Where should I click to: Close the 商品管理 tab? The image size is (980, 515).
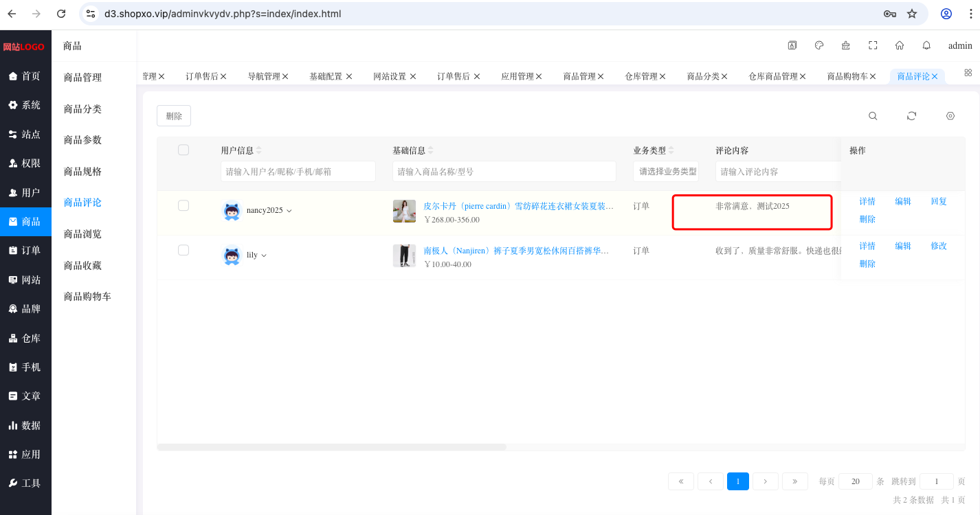[601, 76]
